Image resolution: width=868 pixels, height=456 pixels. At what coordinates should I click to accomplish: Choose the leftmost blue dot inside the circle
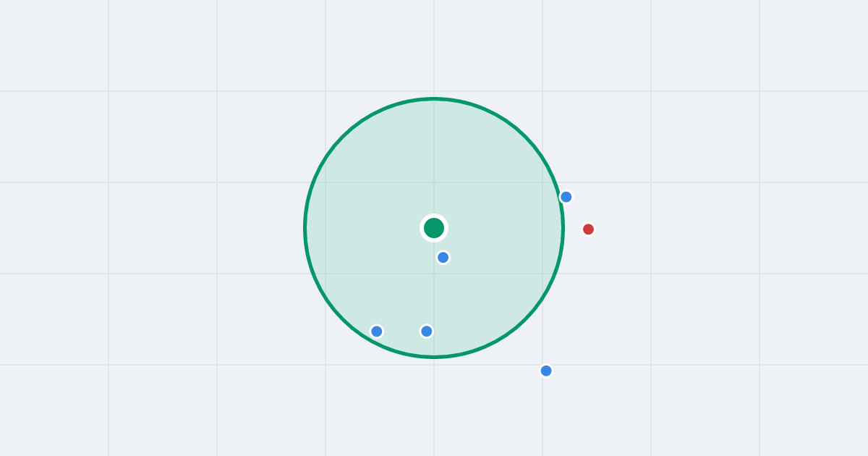tap(376, 332)
